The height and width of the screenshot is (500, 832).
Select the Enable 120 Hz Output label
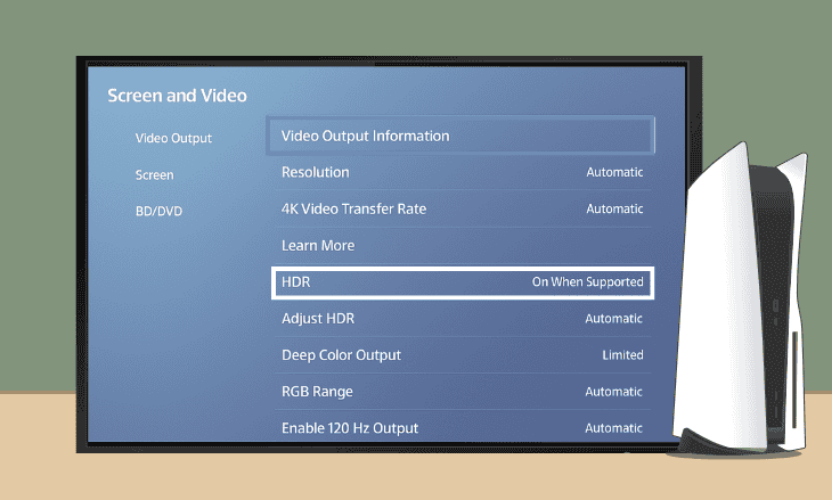[x=350, y=428]
